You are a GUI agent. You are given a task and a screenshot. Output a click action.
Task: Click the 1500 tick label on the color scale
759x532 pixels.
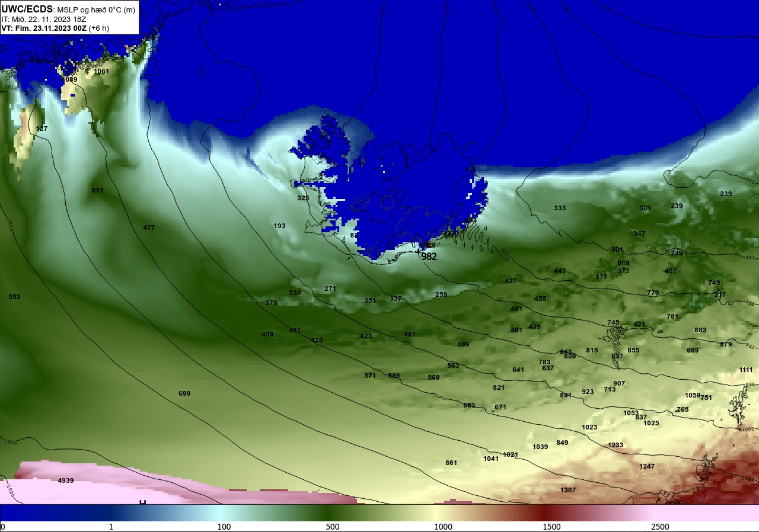pos(551,527)
